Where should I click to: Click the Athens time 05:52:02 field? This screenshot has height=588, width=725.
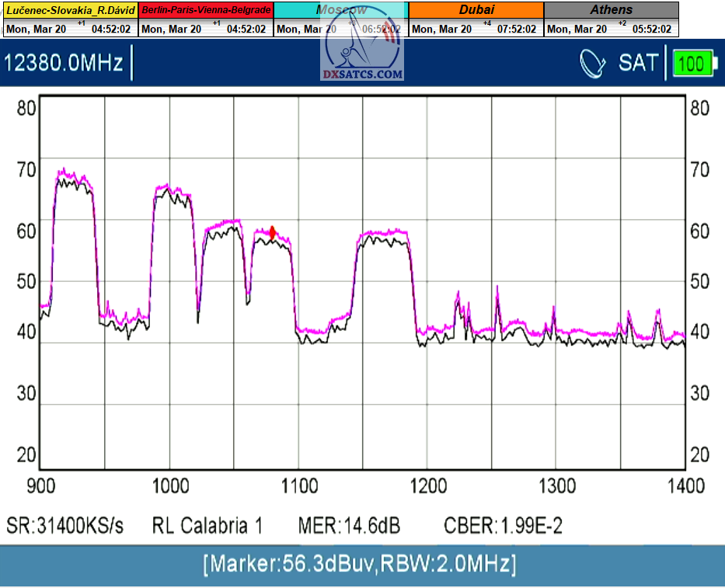click(651, 29)
